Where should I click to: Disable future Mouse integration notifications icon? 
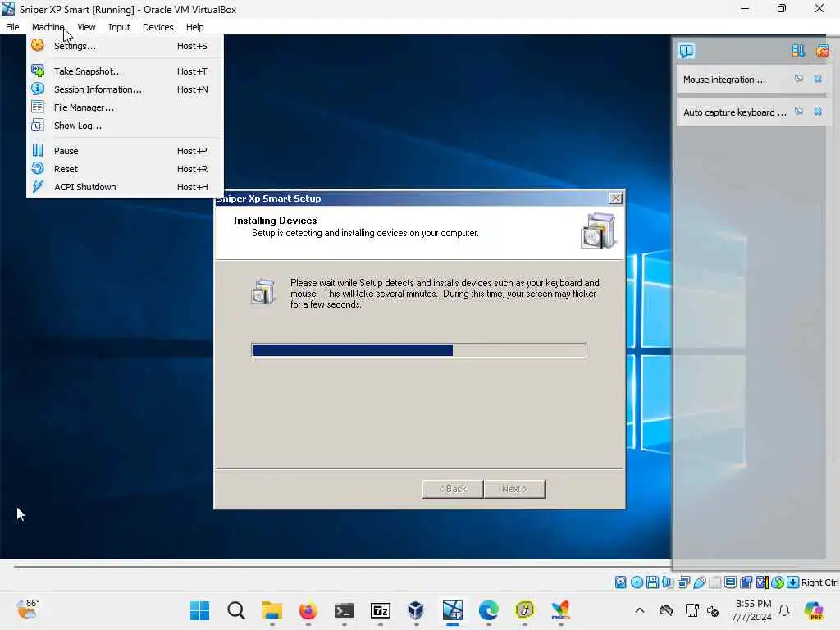[799, 79]
